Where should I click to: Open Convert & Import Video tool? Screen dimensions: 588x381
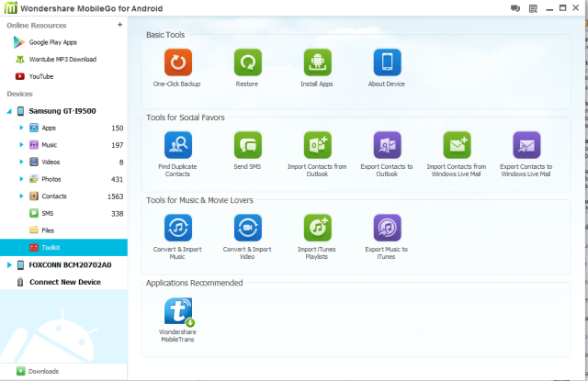[247, 228]
